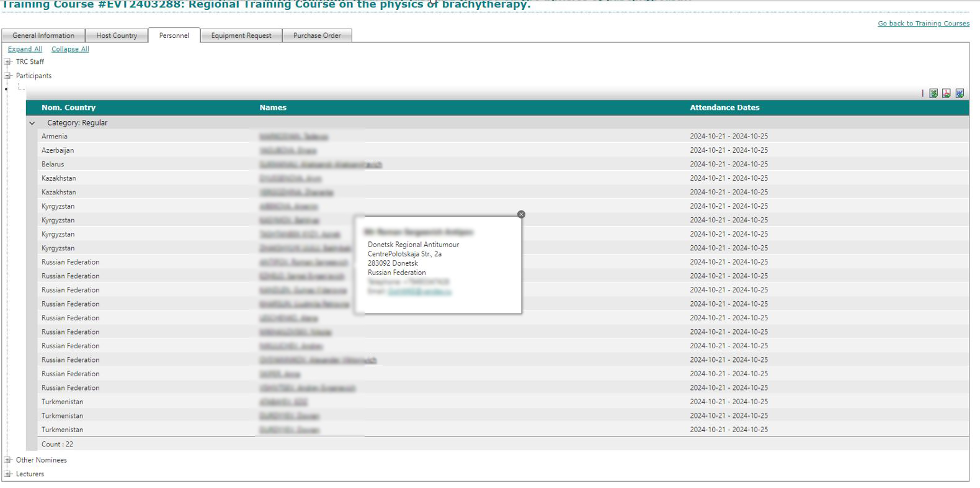The width and height of the screenshot is (980, 488).
Task: Export participants list to PDF
Action: [x=946, y=94]
